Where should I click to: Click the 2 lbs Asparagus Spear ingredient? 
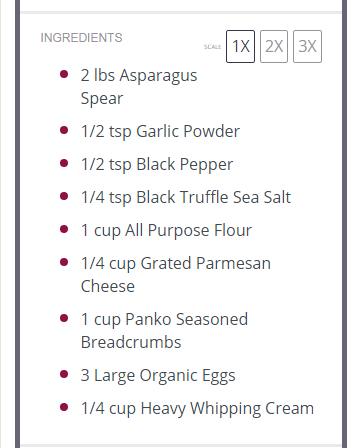[x=139, y=87]
